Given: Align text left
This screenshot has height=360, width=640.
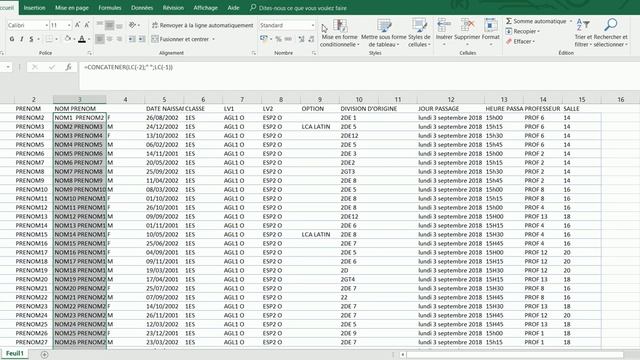Looking at the screenshot, I should 100,39.
